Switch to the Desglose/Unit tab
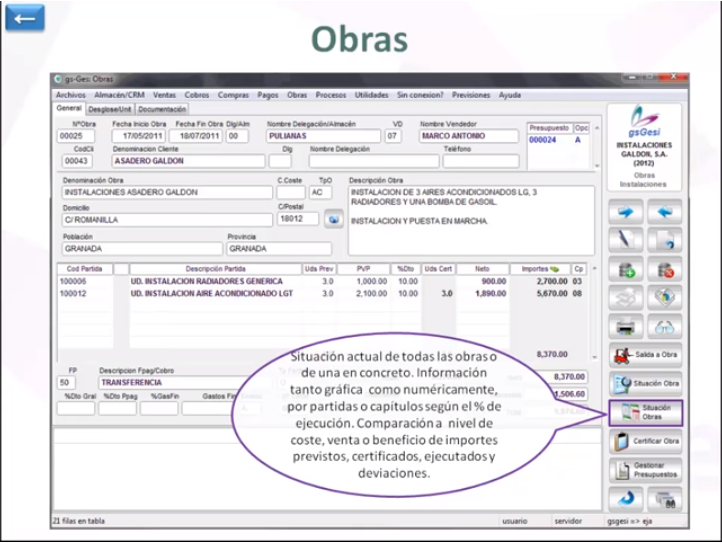Screen dimensions: 722x544 (x=110, y=109)
